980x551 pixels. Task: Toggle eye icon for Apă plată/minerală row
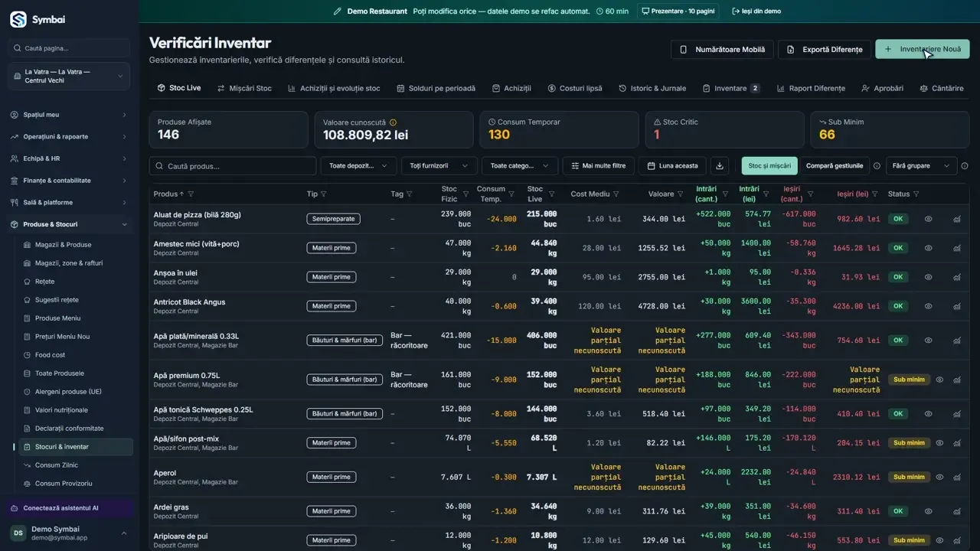[x=928, y=341]
